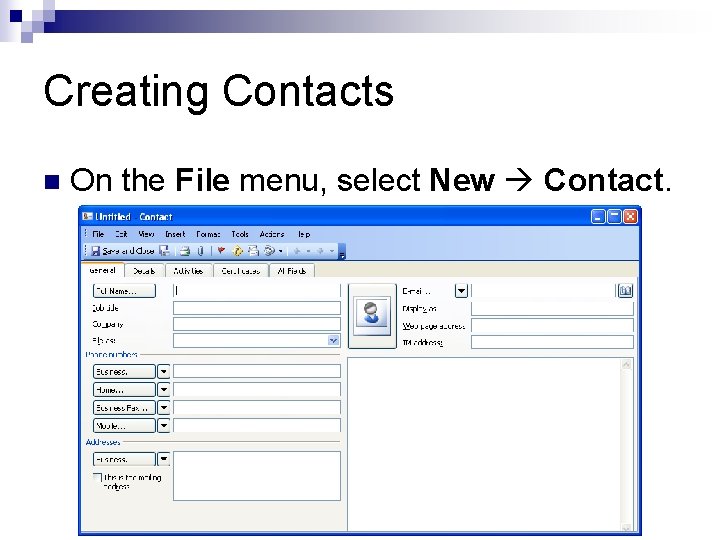The width and height of the screenshot is (720, 540).
Task: Open dropdown arrow next to Home phone
Action: point(164,390)
